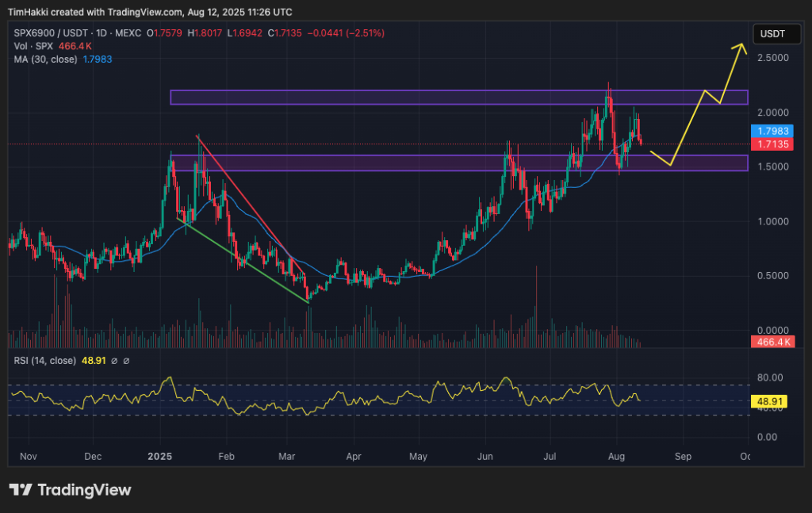The image size is (812, 513).
Task: Click the close value C1.7135
Action: pyautogui.click(x=285, y=33)
